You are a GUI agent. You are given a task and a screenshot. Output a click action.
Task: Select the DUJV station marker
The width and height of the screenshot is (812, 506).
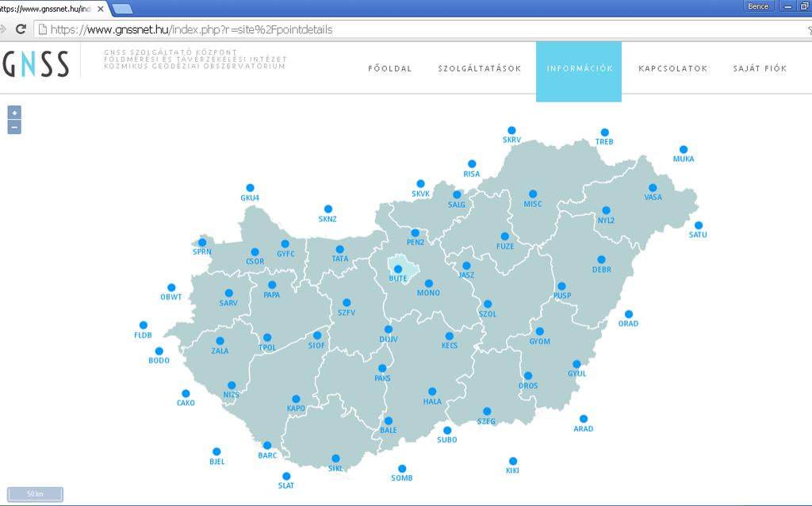coord(389,329)
